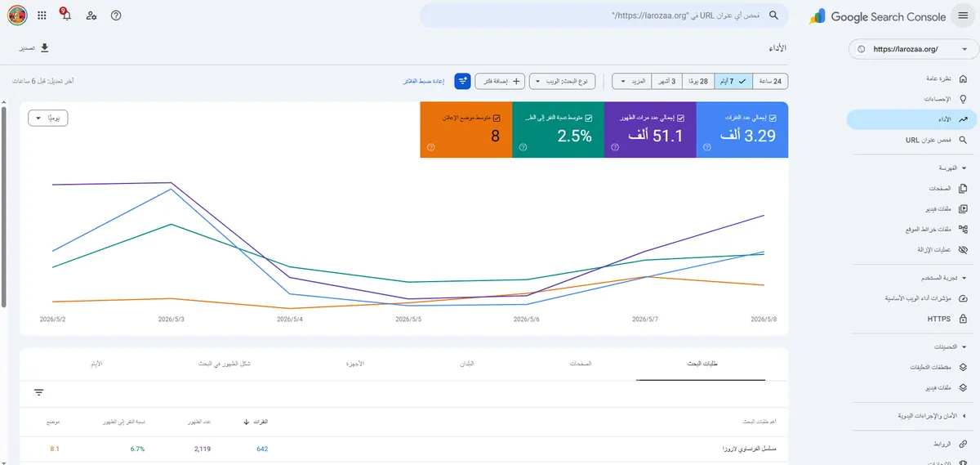Select the 28 يومًا date range

coord(697,81)
